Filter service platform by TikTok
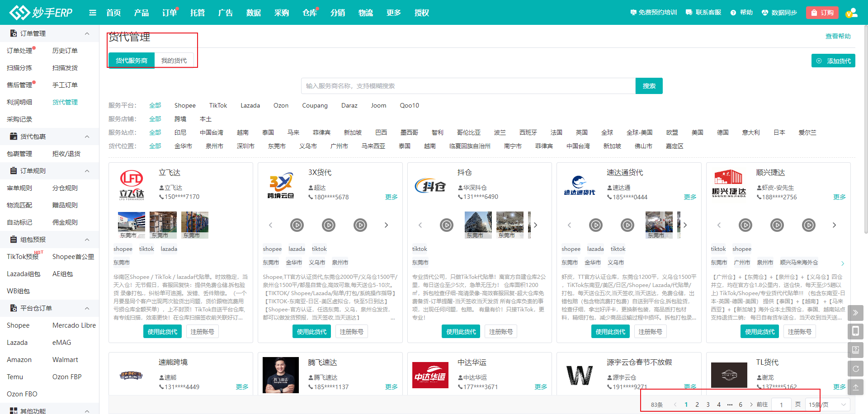The image size is (868, 414). click(218, 105)
